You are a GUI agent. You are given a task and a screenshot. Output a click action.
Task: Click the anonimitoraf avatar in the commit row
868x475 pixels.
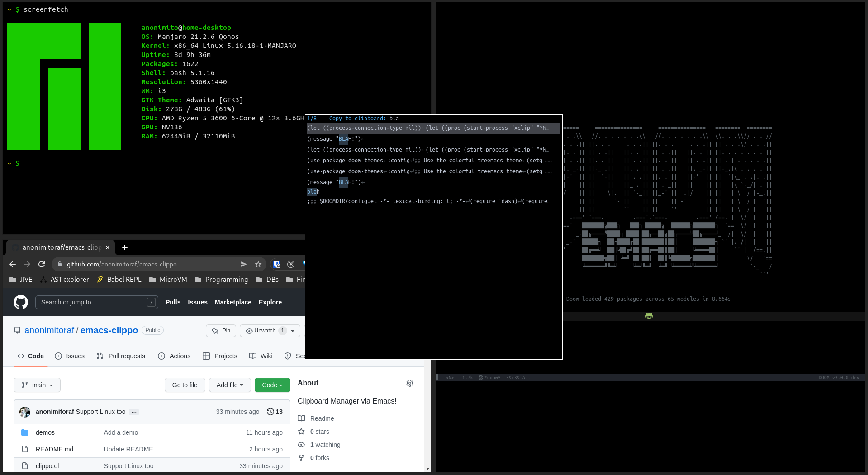point(25,412)
